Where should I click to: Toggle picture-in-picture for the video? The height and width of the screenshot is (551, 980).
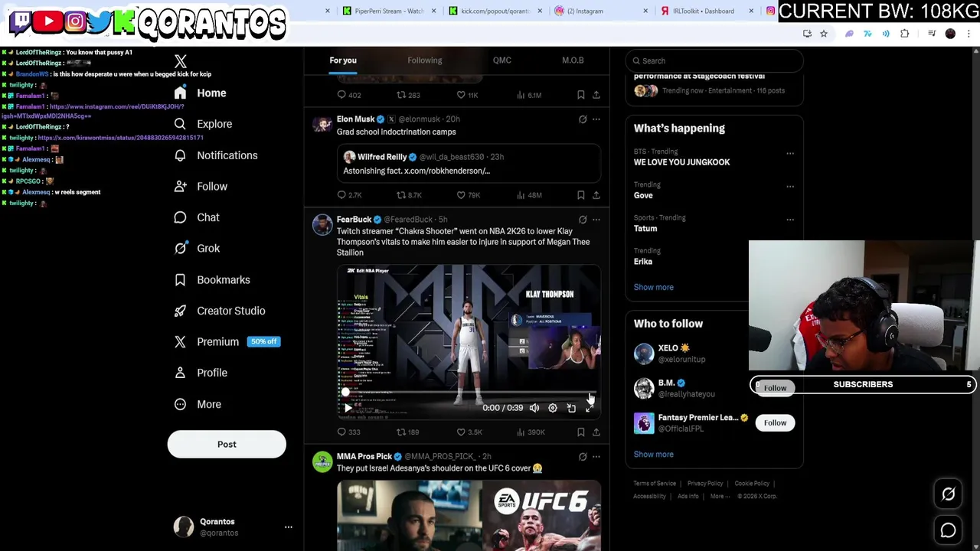571,408
